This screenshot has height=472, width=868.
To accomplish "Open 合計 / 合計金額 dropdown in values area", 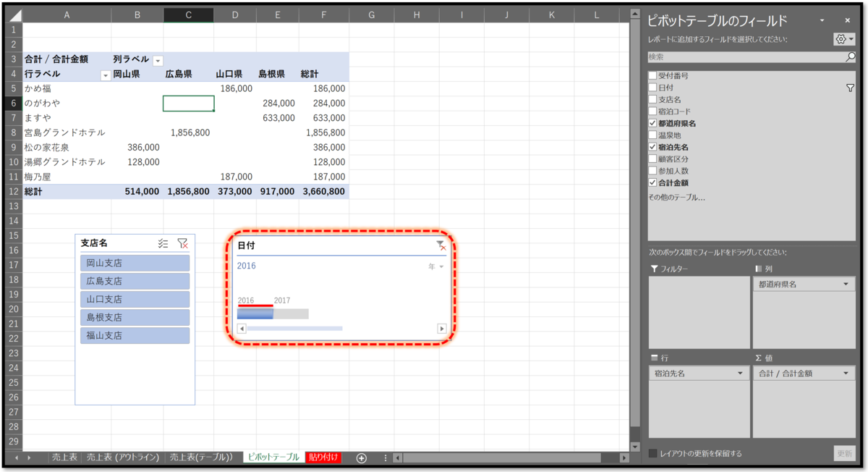I will tap(846, 374).
